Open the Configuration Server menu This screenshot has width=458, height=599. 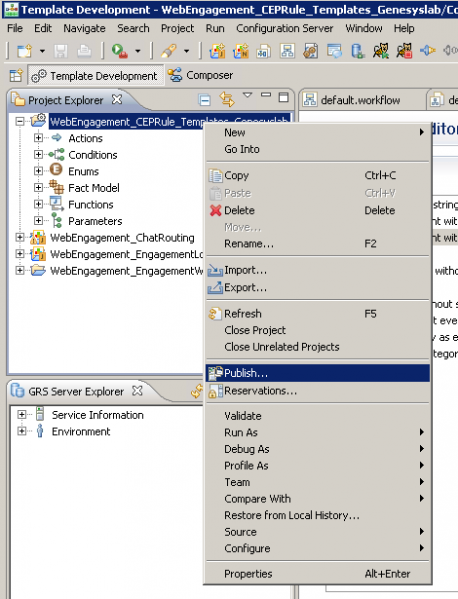[284, 28]
